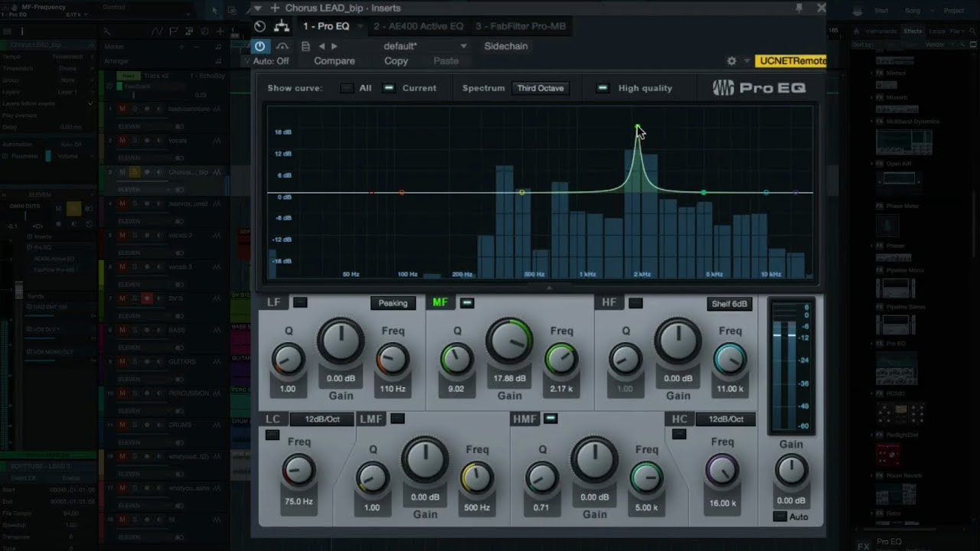980x551 pixels.
Task: Click the Pro EQ logo
Action: click(x=759, y=88)
